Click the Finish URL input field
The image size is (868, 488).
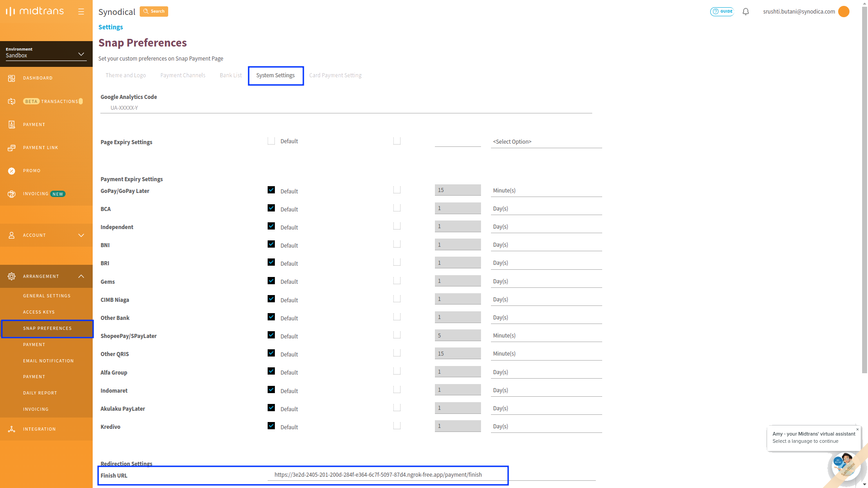432,475
